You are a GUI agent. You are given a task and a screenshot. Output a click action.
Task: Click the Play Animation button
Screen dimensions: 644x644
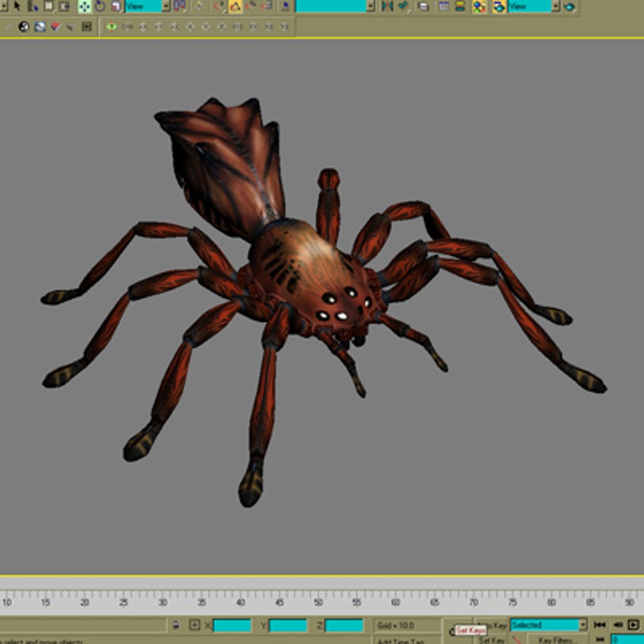(x=633, y=625)
